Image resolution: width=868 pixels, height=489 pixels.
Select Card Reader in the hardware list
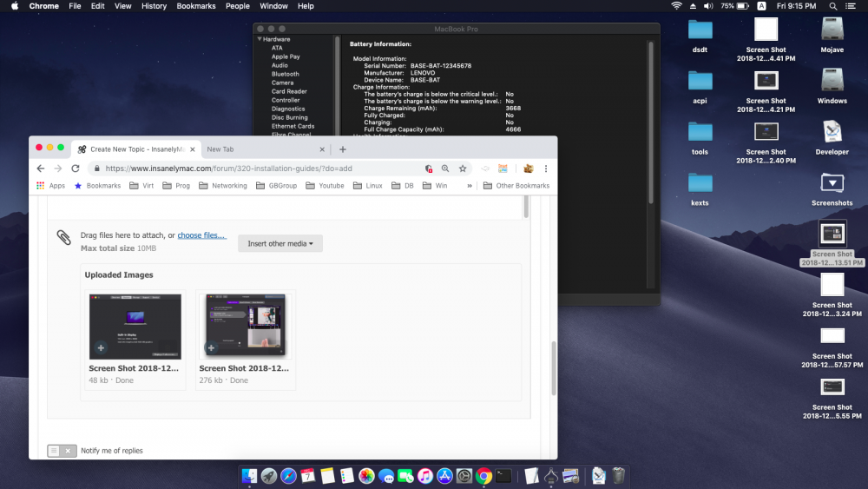[289, 91]
